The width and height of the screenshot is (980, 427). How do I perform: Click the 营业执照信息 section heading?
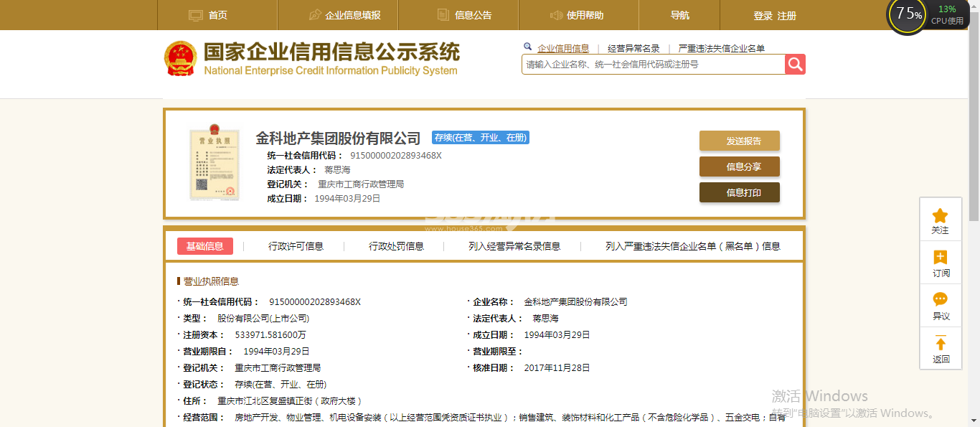tap(211, 281)
